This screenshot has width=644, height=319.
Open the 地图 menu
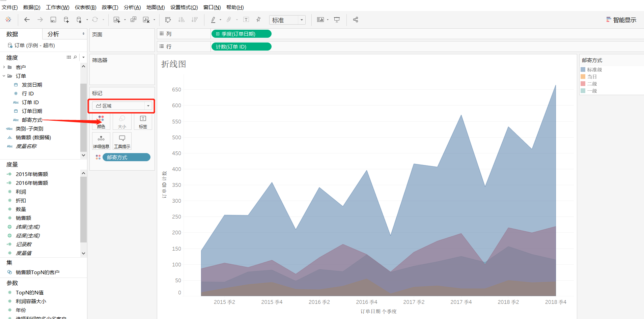pos(155,7)
